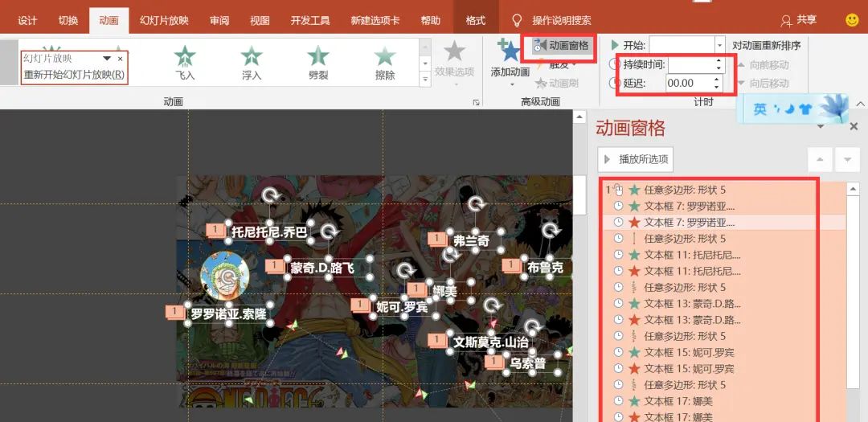This screenshot has height=422, width=868.
Task: Close the 幻灯片放映 floating toolbar
Action: [120, 58]
